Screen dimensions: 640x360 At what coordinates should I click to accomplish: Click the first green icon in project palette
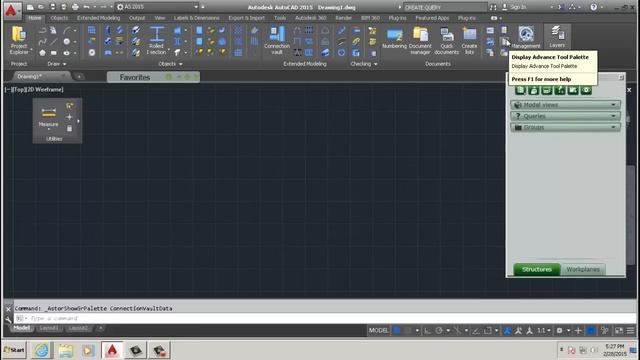tap(520, 90)
